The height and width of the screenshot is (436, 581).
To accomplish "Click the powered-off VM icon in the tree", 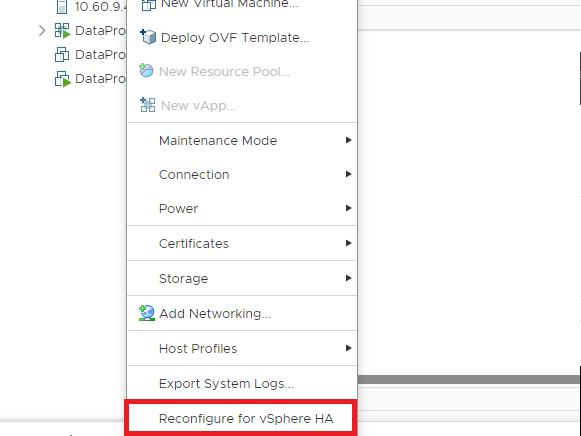I will tap(62, 54).
